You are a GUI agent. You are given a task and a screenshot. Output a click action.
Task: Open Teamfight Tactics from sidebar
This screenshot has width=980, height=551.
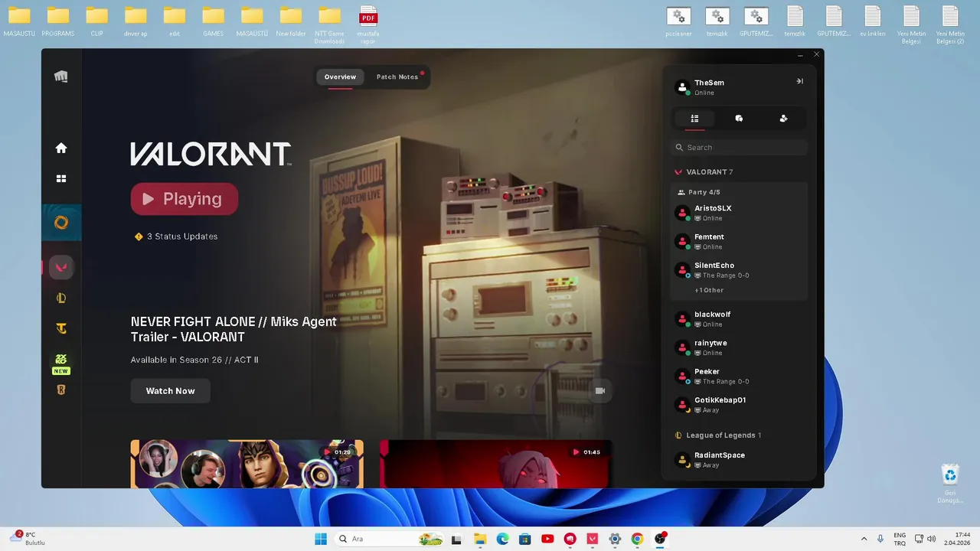pyautogui.click(x=61, y=329)
